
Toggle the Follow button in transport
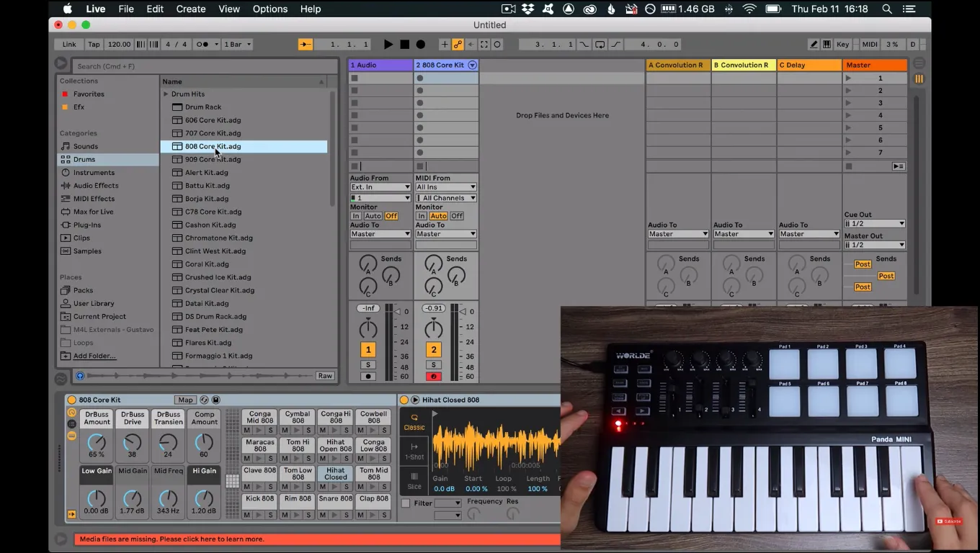click(306, 44)
